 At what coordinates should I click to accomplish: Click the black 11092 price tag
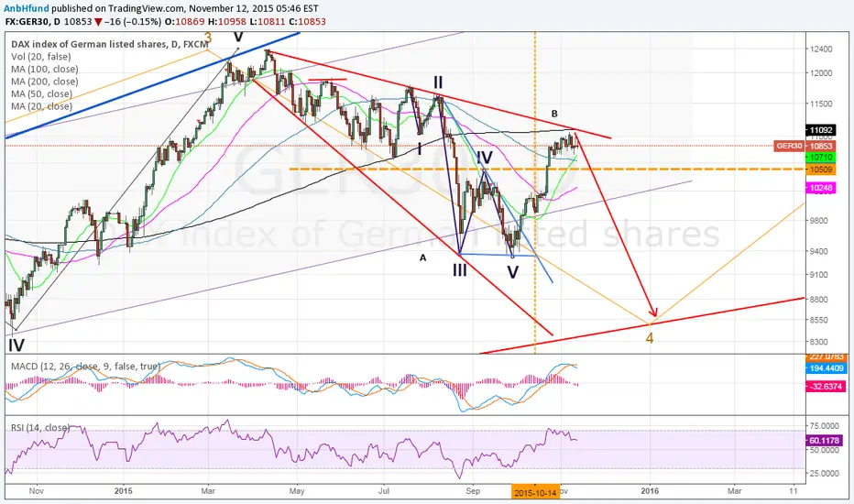click(821, 130)
